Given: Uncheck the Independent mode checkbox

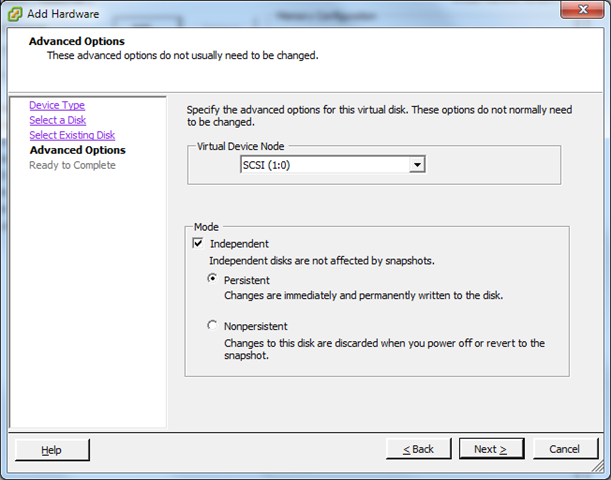Looking at the screenshot, I should click(198, 243).
